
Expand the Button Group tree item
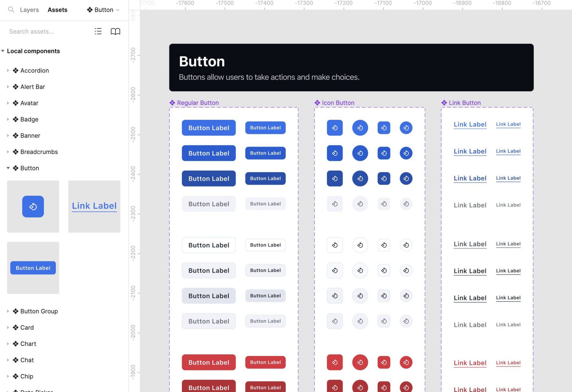pyautogui.click(x=7, y=311)
